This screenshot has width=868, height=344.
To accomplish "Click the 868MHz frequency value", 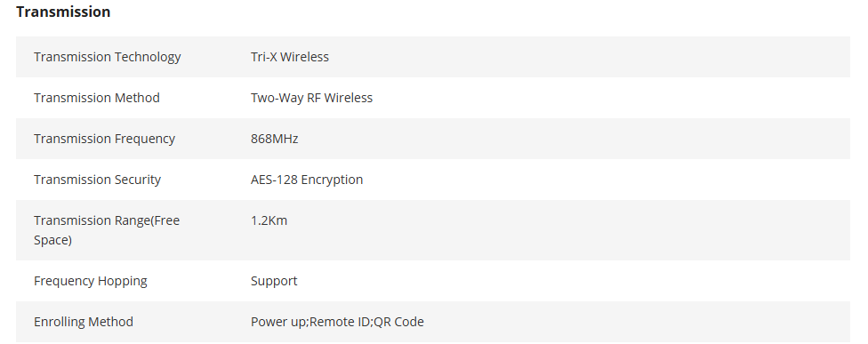I will pyautogui.click(x=275, y=139).
